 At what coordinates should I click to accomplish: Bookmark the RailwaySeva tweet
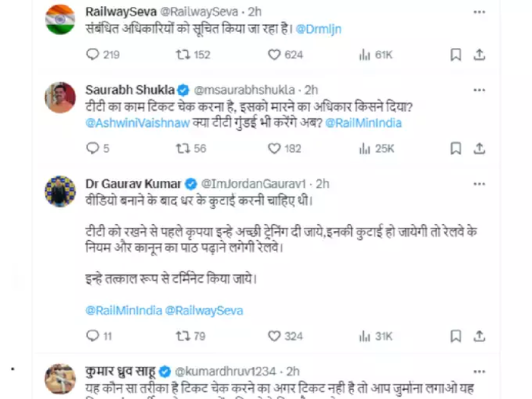tap(455, 55)
